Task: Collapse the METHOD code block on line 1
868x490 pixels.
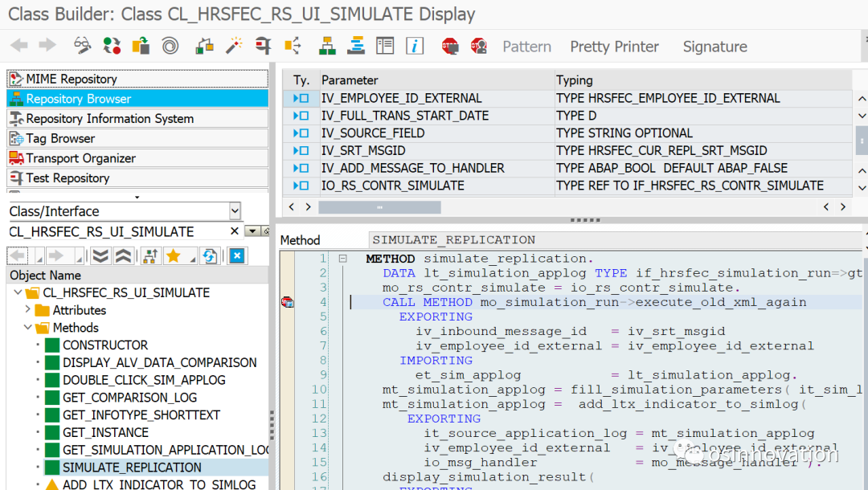Action: coord(342,259)
